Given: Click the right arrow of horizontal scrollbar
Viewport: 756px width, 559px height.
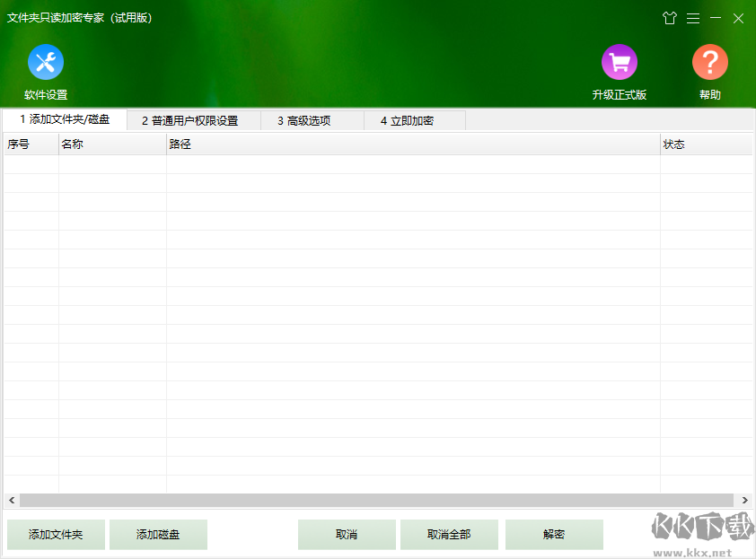Looking at the screenshot, I should [744, 500].
